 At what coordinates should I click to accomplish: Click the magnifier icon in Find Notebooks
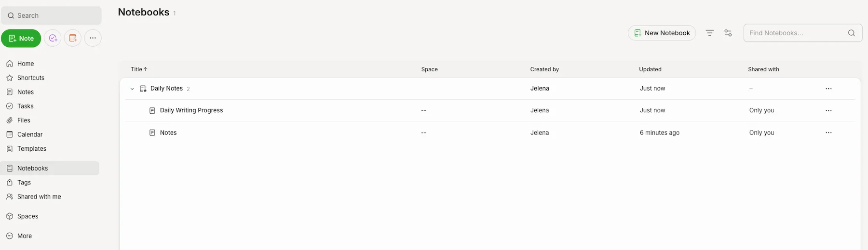coord(852,33)
